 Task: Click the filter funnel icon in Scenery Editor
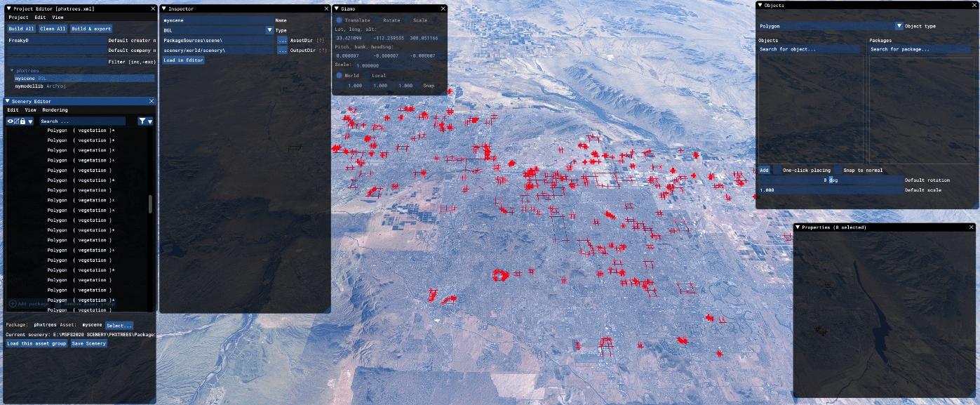142,121
